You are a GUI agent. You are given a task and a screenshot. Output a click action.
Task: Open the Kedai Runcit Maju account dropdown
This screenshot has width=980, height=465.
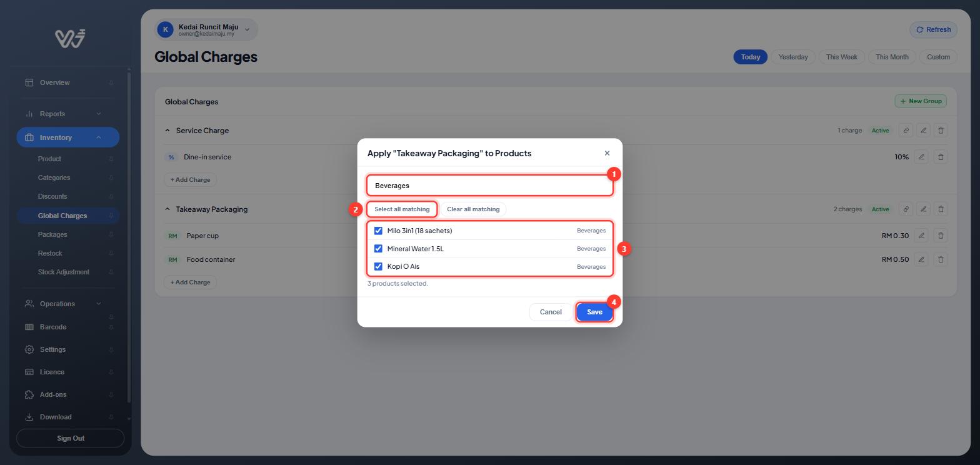[x=206, y=29]
